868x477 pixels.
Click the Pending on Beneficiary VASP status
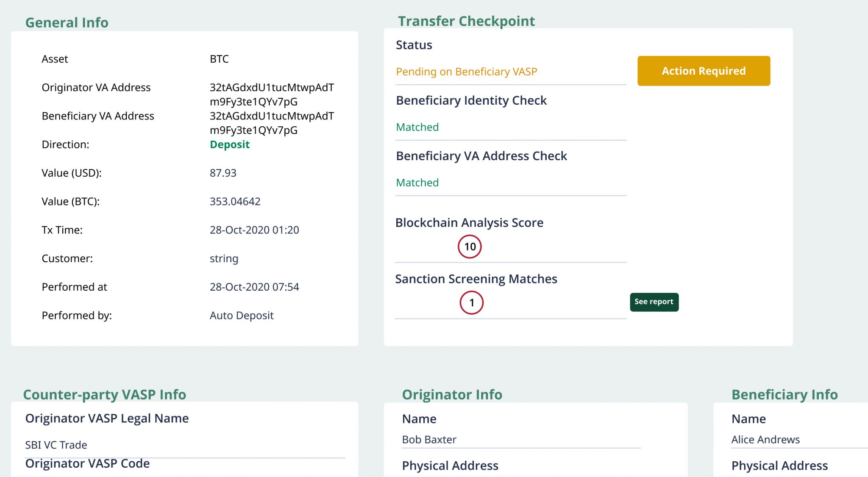pos(466,72)
